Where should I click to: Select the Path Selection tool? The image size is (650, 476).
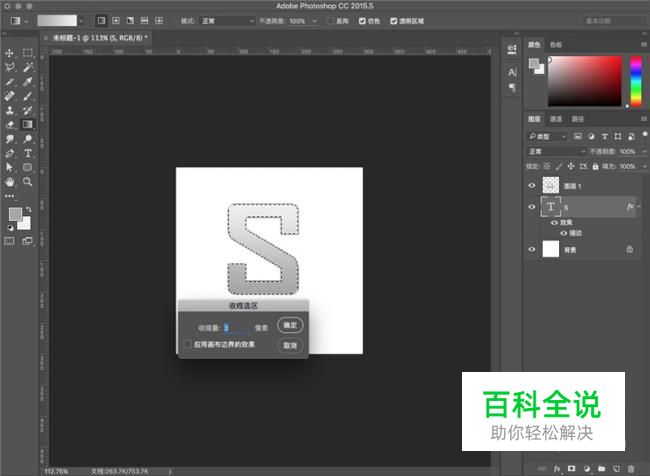click(9, 168)
